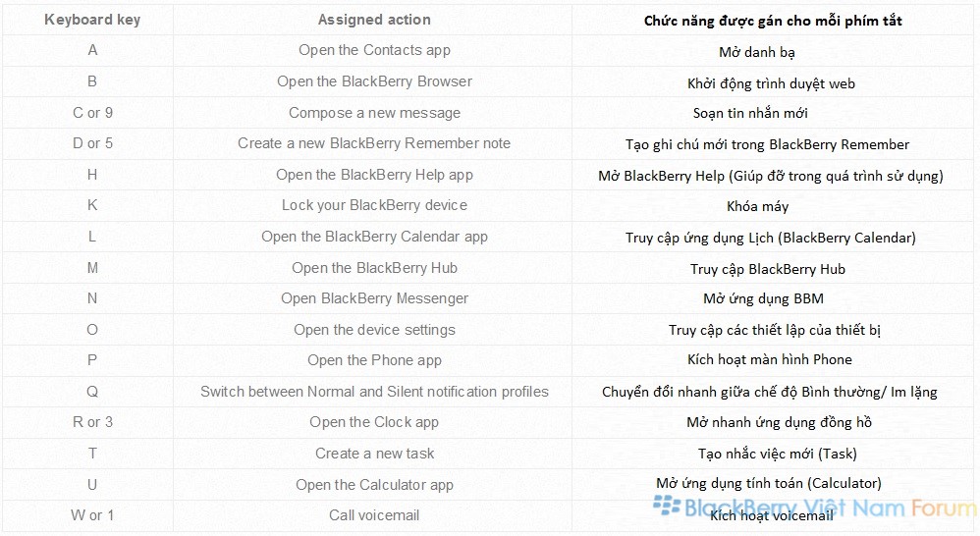Click 'Open the Calculator app' cell
Image resolution: width=980 pixels, height=536 pixels.
coord(374,485)
